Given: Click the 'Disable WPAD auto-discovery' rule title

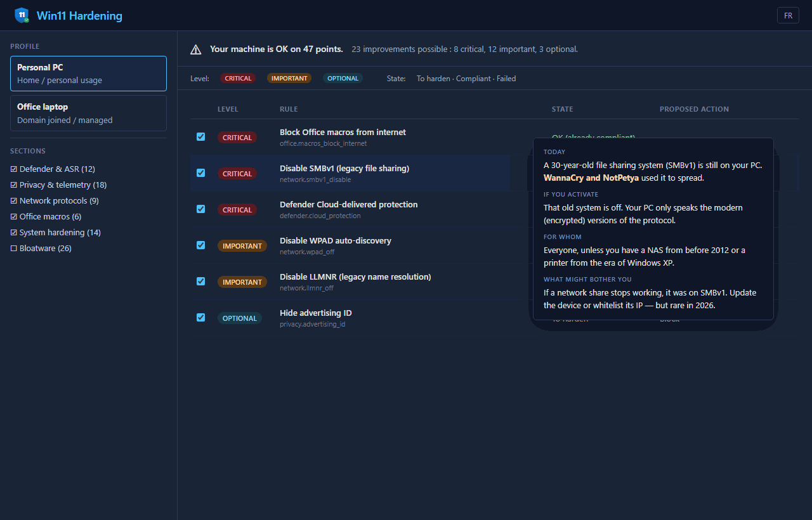Looking at the screenshot, I should pos(336,241).
